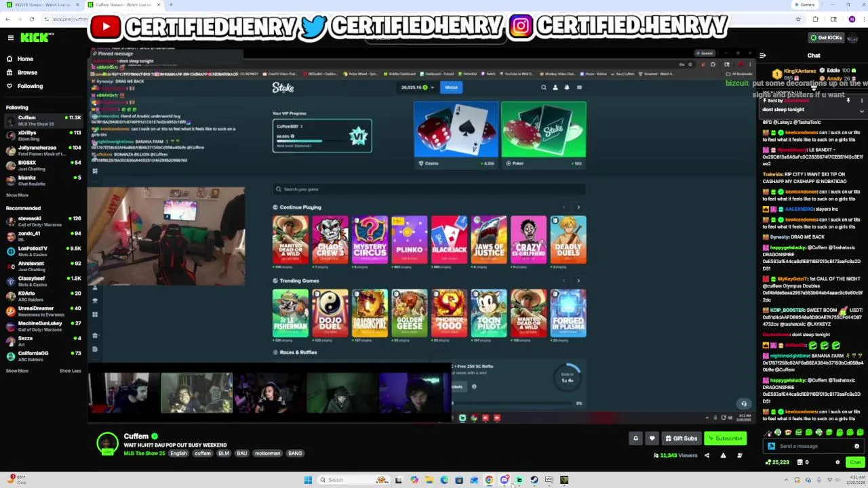
Task: Open Stake notifications bell icon
Action: point(567,87)
